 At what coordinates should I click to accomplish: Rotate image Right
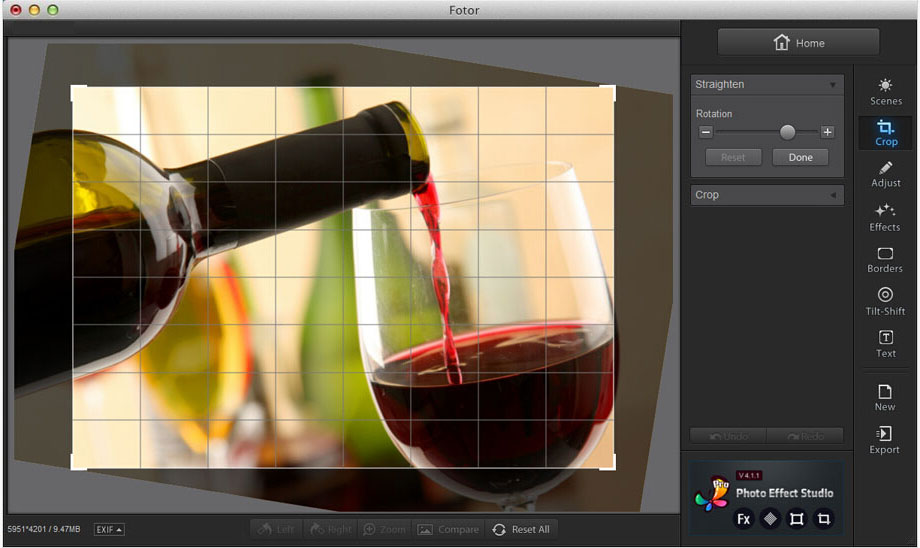pos(330,529)
